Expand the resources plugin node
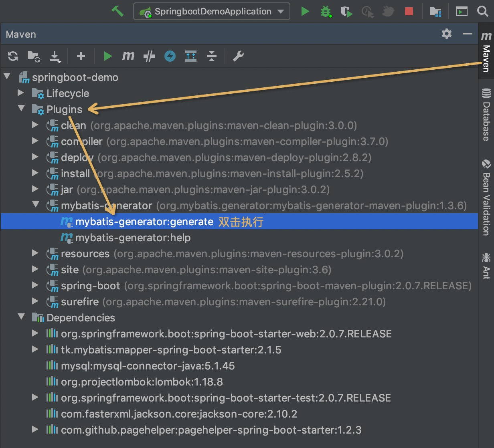Screen dimensions: 494x448 tap(35, 253)
